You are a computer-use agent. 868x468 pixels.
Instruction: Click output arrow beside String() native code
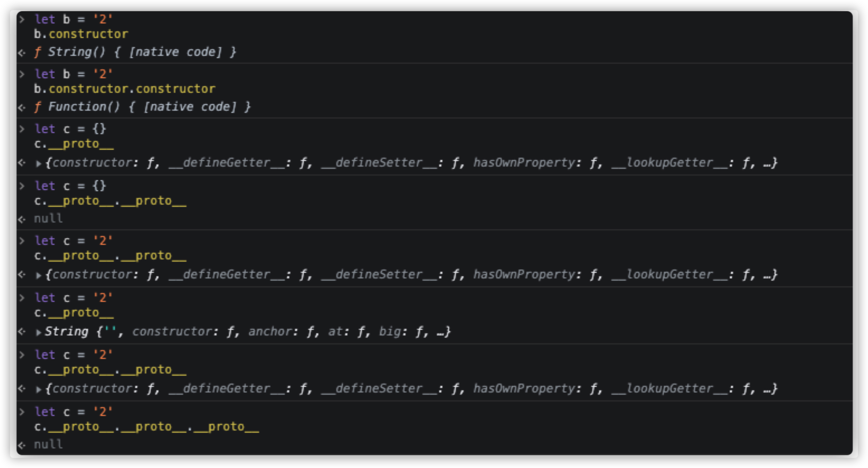pos(22,53)
